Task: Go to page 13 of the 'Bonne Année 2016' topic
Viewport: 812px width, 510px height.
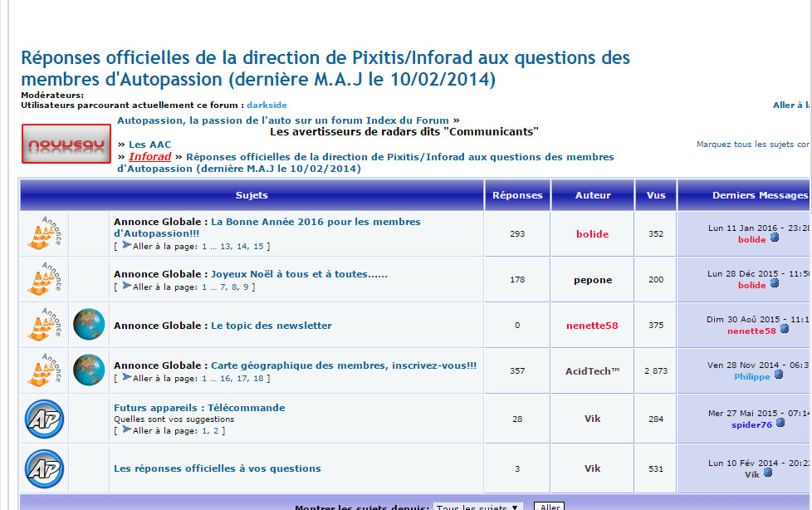Action: (x=225, y=246)
